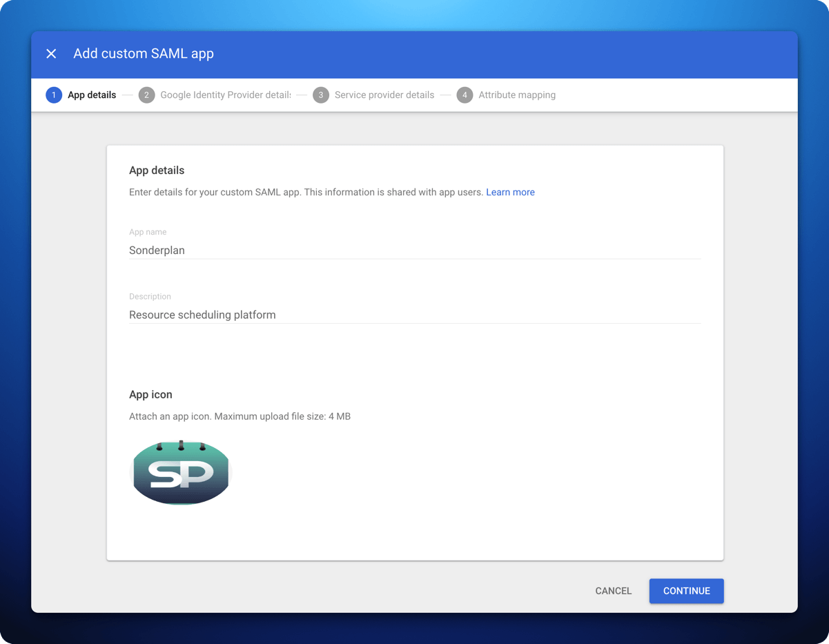Select the step 1 App details circle
Image resolution: width=829 pixels, height=644 pixels.
pos(54,95)
